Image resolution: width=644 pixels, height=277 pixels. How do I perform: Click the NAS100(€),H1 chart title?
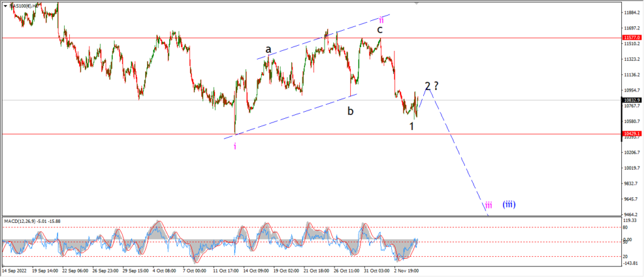(25, 6)
